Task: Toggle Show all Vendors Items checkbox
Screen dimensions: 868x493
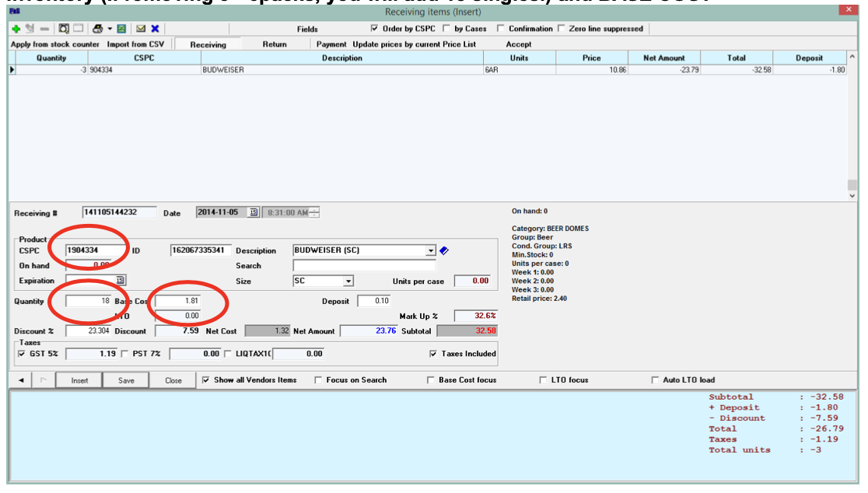Action: [x=206, y=380]
